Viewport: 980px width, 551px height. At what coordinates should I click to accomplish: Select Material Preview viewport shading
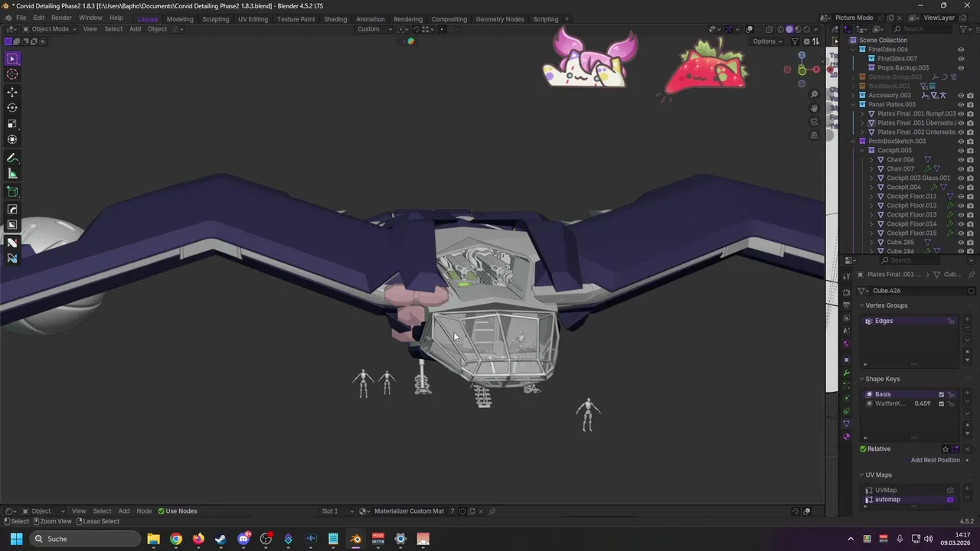799,29
